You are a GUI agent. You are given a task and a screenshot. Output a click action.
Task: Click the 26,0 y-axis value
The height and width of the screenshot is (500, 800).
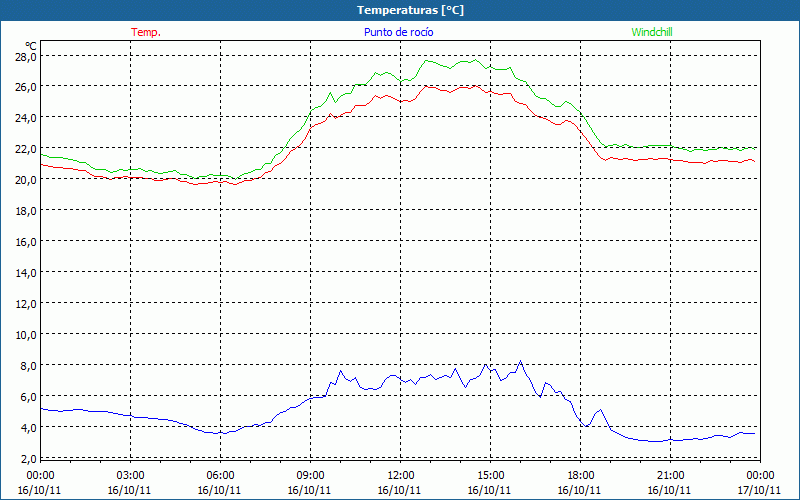(25, 87)
